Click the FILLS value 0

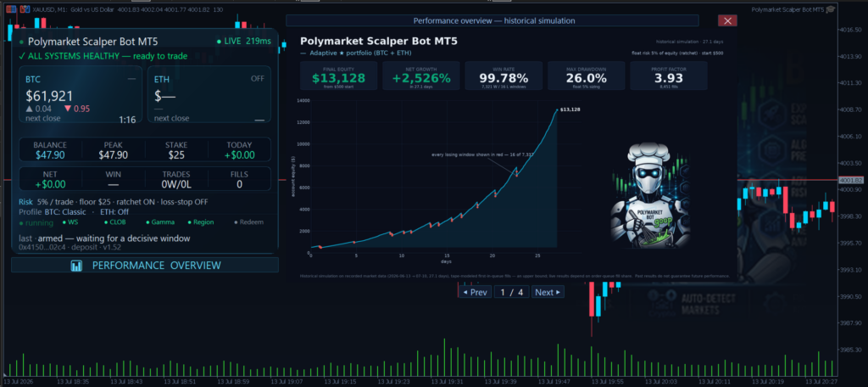239,184
